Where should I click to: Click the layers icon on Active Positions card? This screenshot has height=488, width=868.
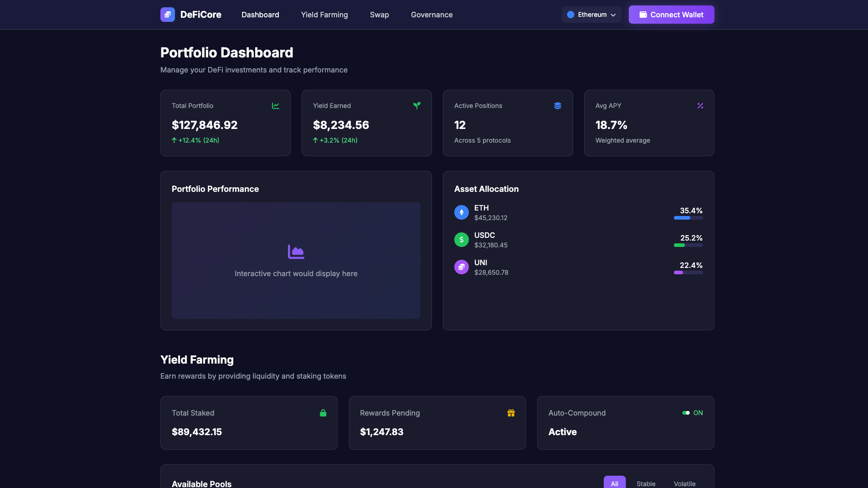[558, 105]
